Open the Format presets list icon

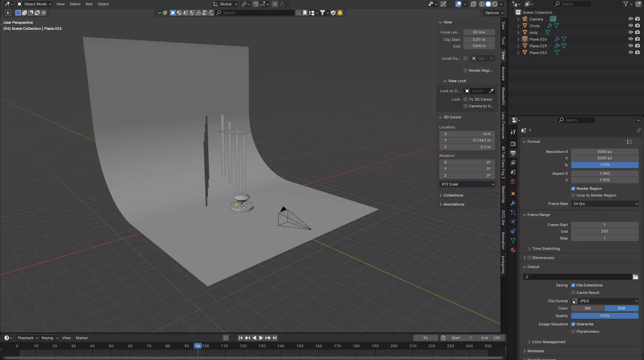(629, 142)
